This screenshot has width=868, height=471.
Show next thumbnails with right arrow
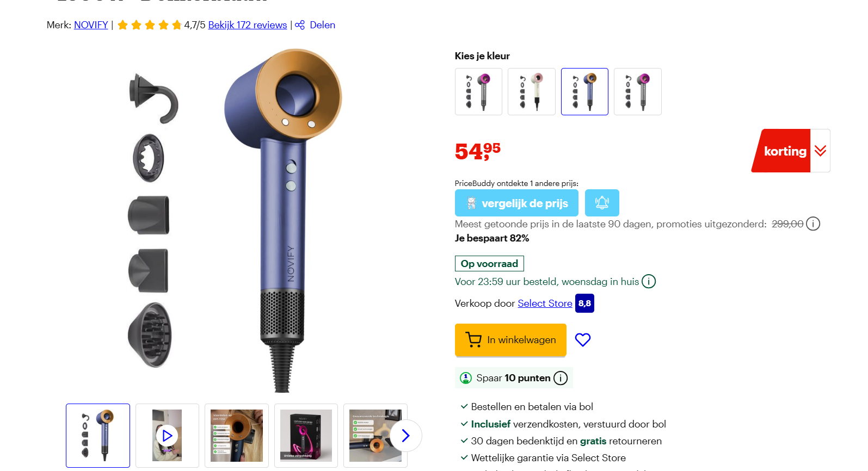pos(405,436)
